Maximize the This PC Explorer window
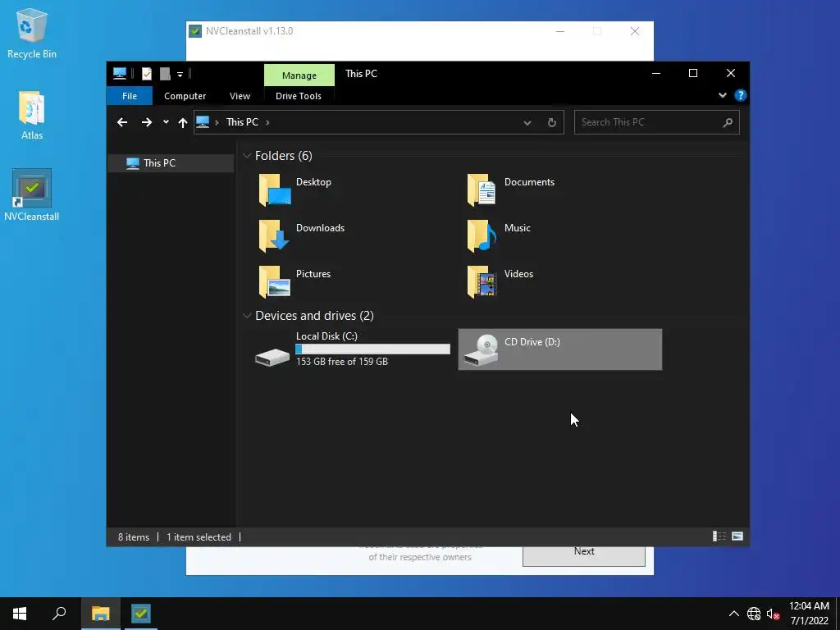Viewport: 840px width, 630px height. [692, 73]
